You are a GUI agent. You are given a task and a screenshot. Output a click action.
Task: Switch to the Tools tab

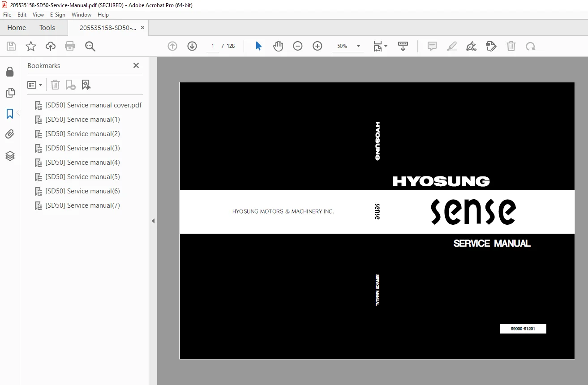tap(47, 28)
